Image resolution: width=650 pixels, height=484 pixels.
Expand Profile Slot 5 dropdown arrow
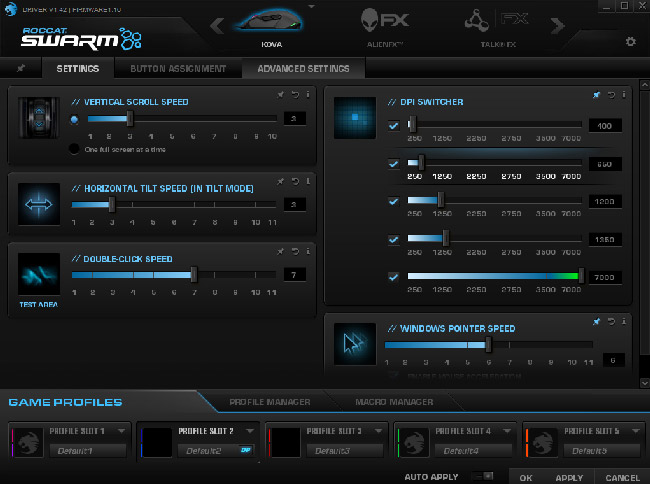[x=636, y=431]
